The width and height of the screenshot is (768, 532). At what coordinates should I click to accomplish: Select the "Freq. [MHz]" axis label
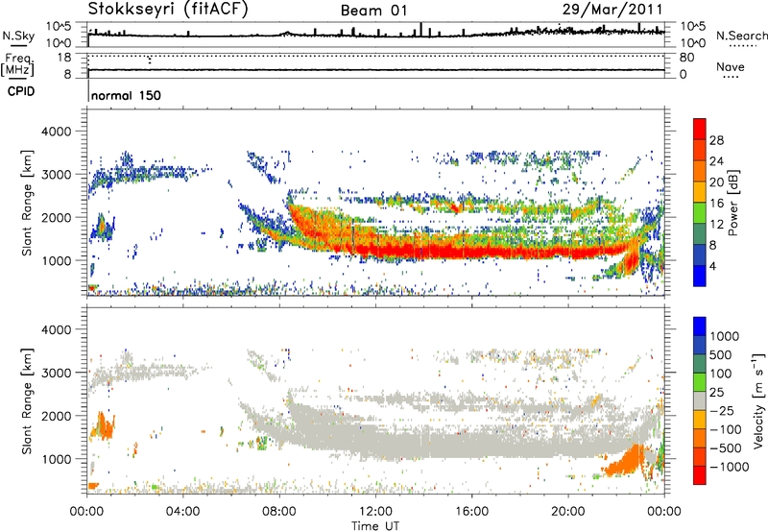(x=17, y=65)
